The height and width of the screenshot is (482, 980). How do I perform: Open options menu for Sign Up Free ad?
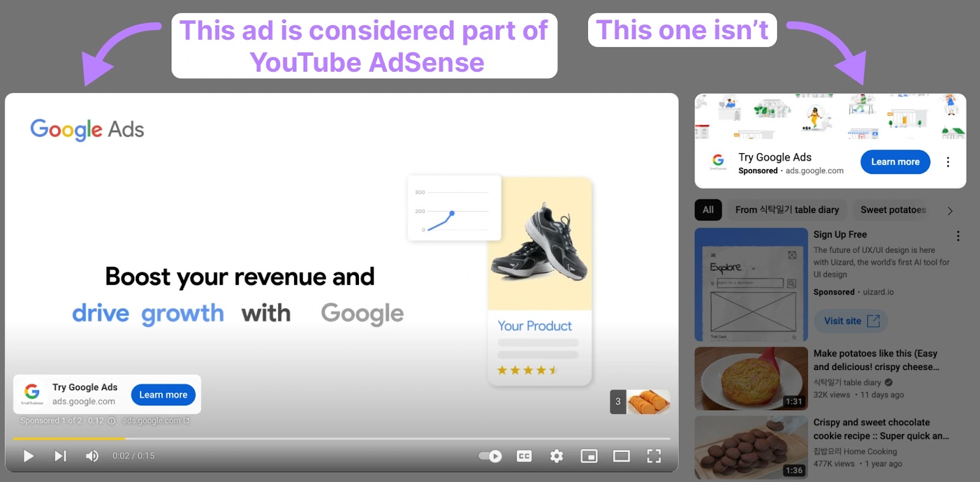[958, 236]
